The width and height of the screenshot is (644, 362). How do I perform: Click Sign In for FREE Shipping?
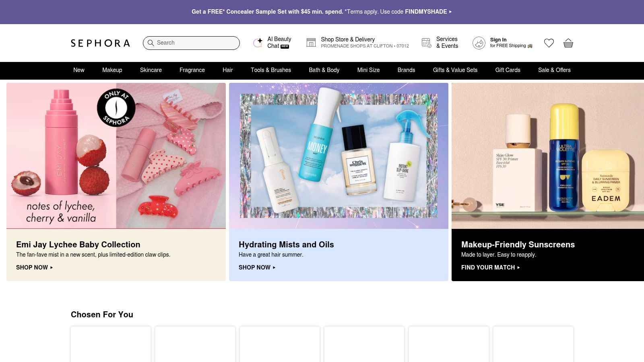pyautogui.click(x=503, y=43)
